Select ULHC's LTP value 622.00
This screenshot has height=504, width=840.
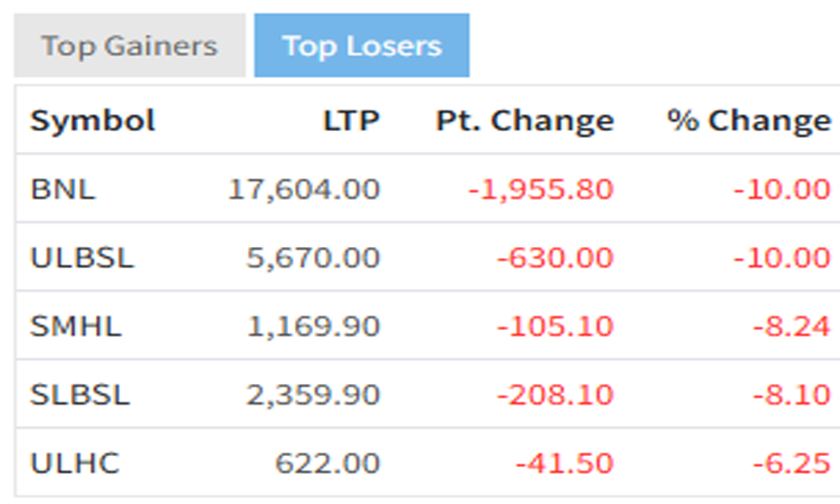pyautogui.click(x=327, y=463)
